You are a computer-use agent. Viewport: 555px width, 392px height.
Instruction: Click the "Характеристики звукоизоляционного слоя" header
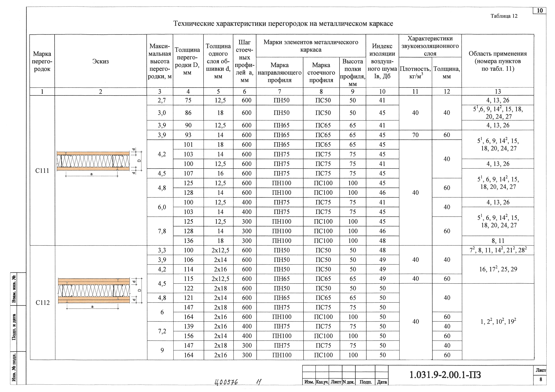click(x=430, y=46)
